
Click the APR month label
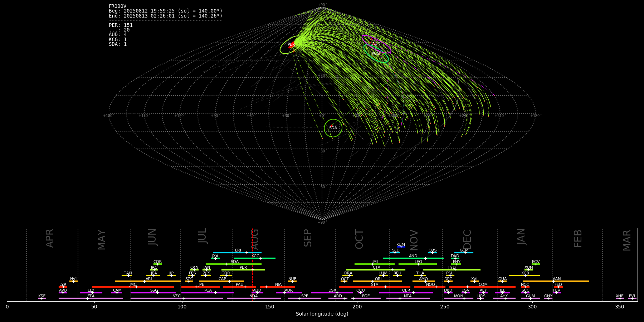50,238
